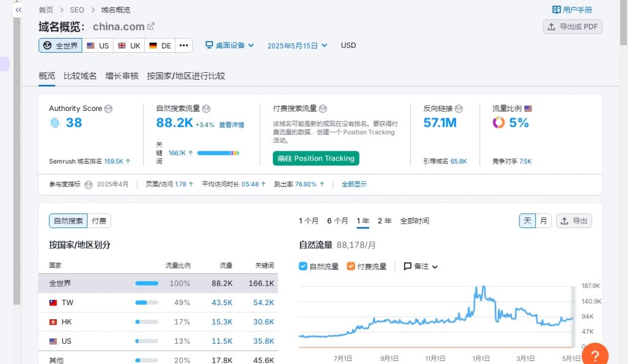Switch to 按国家/地区进行比较 tab

point(186,75)
